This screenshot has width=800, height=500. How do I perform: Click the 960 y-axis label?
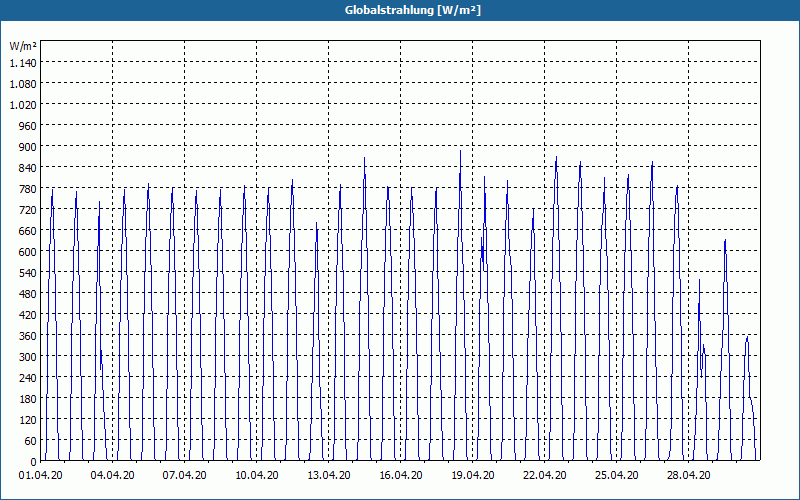point(28,126)
